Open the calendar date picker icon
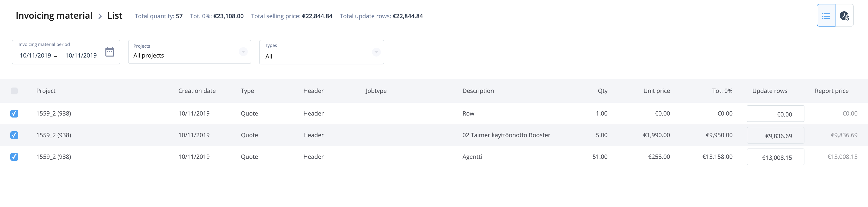 110,52
